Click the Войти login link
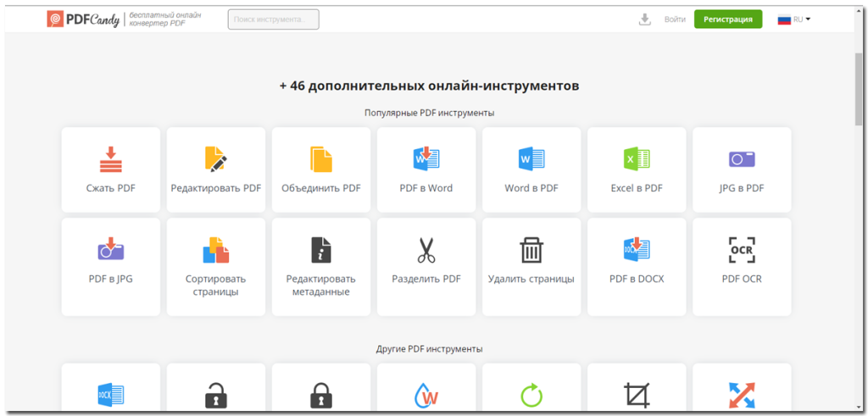The width and height of the screenshot is (868, 416). pos(675,19)
